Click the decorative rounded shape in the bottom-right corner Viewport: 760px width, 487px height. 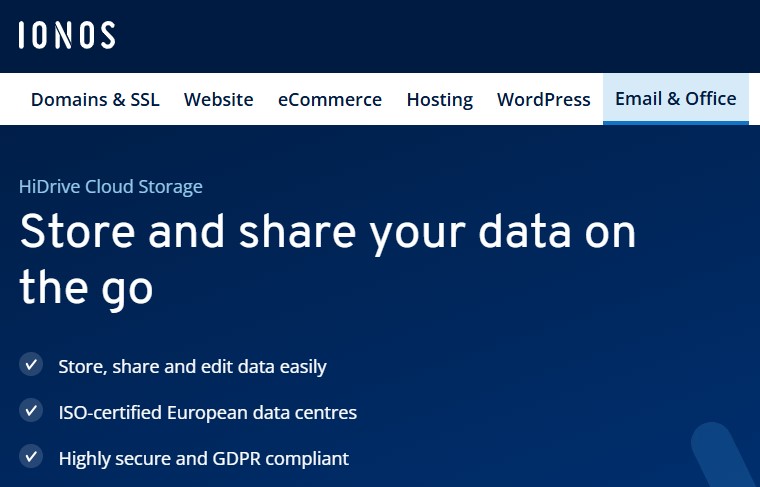[720, 455]
